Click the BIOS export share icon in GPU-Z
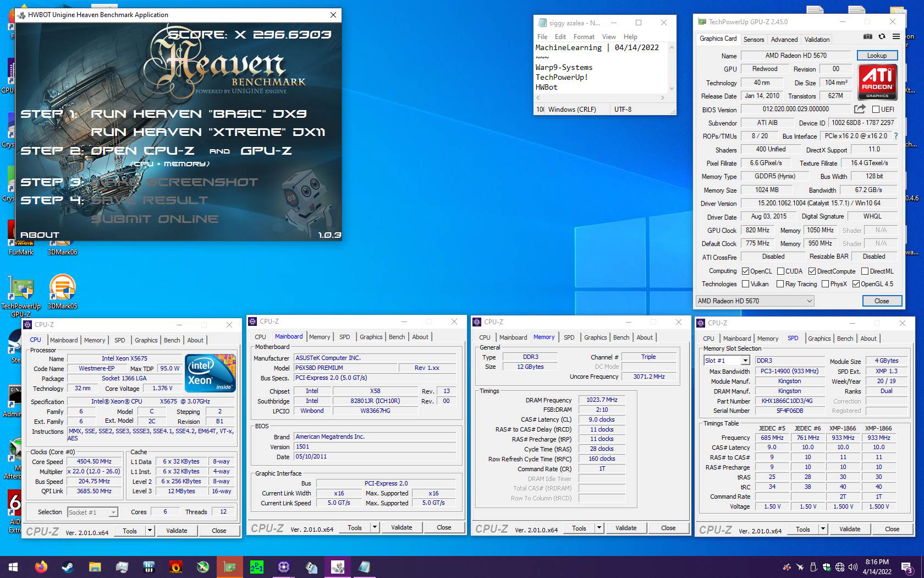 coord(860,109)
